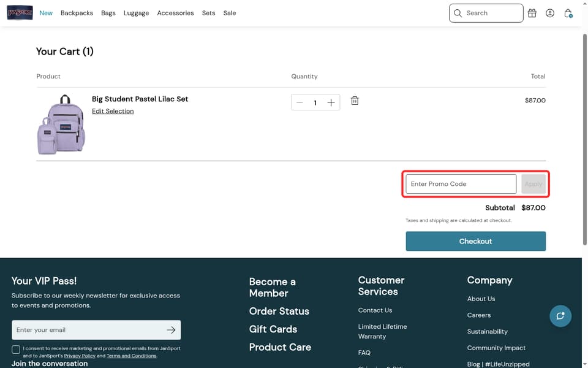Click the Your Cart (1) heading
The width and height of the screenshot is (588, 368).
tap(64, 52)
